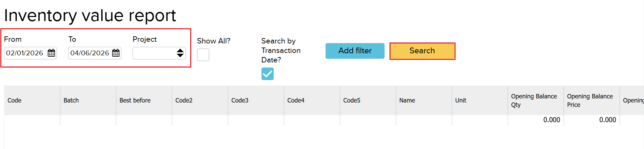Click into the From date field
The width and height of the screenshot is (644, 149).
pos(25,53)
